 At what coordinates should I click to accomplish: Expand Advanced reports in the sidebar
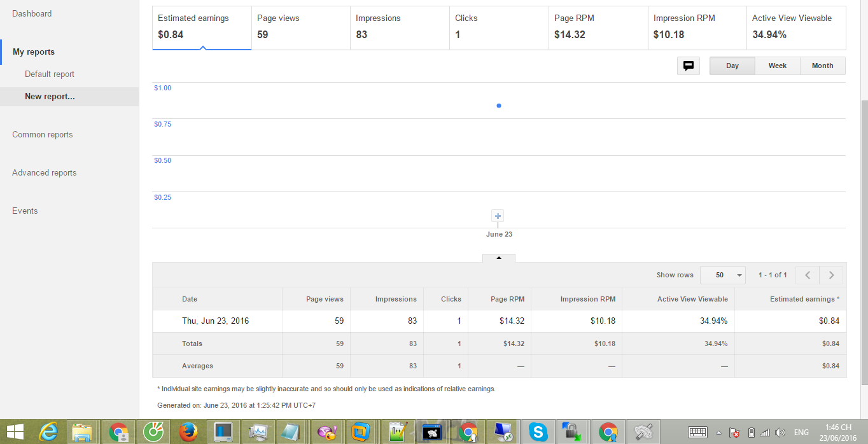pyautogui.click(x=45, y=172)
